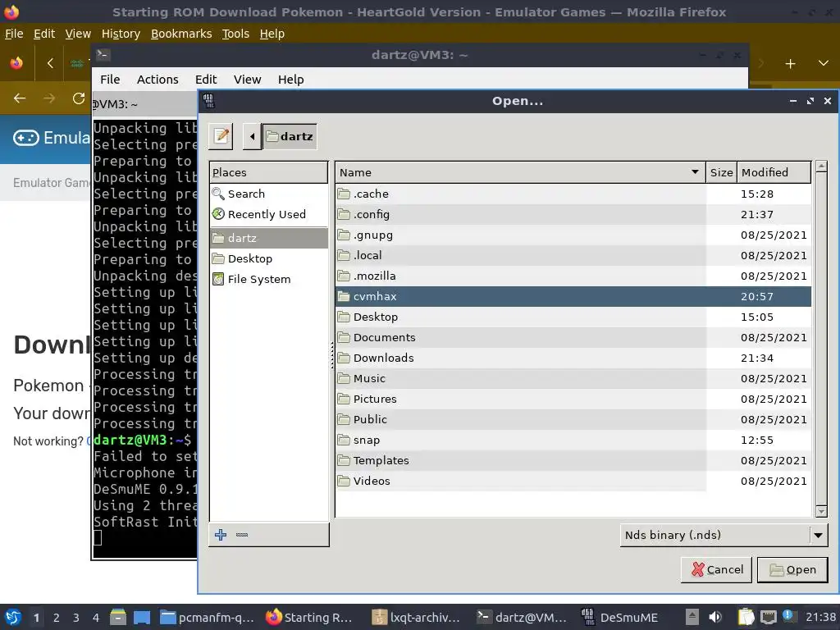
Task: Click the network monitor tray icon
Action: 768,617
